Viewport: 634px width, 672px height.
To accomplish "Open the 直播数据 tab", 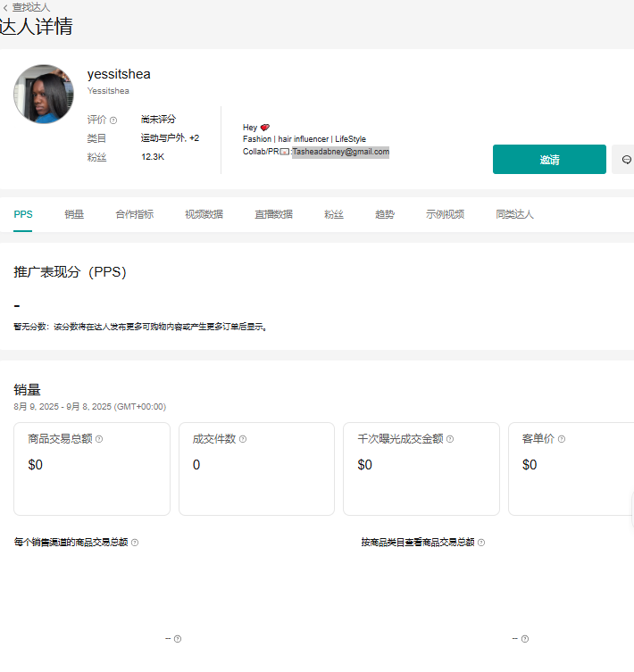I will pyautogui.click(x=273, y=214).
